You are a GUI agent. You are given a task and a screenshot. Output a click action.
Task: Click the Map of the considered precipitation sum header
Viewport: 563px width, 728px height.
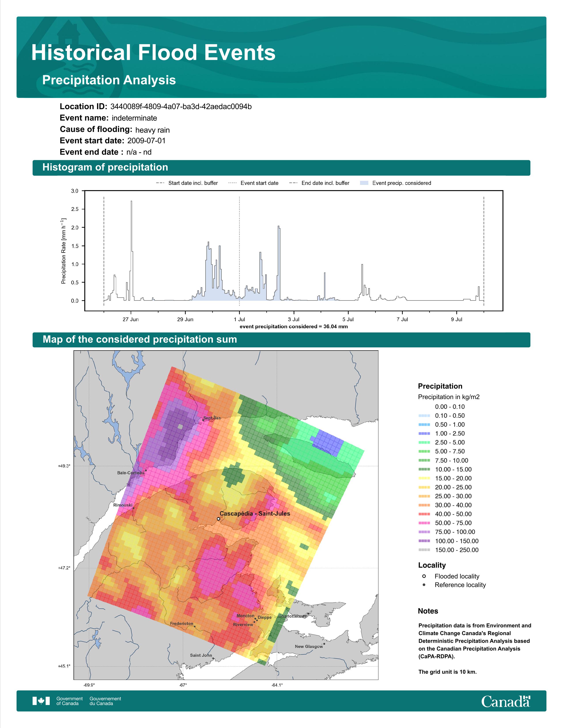tap(281, 340)
